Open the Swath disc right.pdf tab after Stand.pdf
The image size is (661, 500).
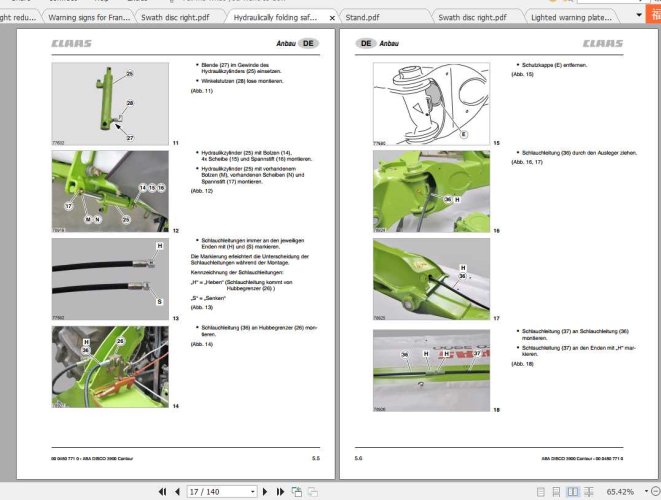point(472,17)
